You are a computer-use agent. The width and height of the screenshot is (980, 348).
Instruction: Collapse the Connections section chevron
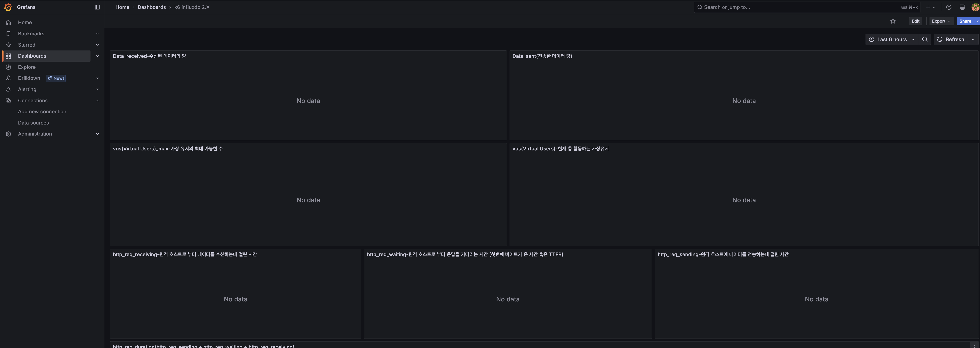tap(97, 100)
